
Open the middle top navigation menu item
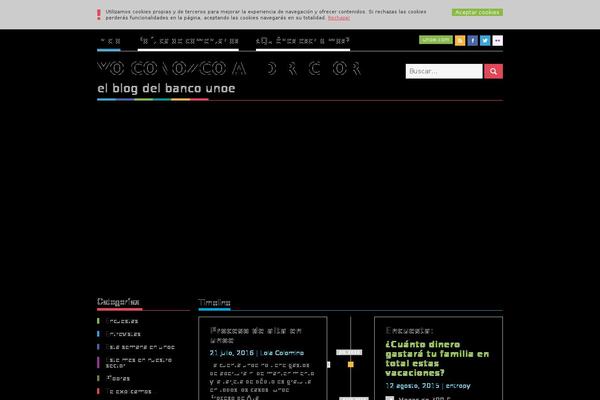(188, 41)
